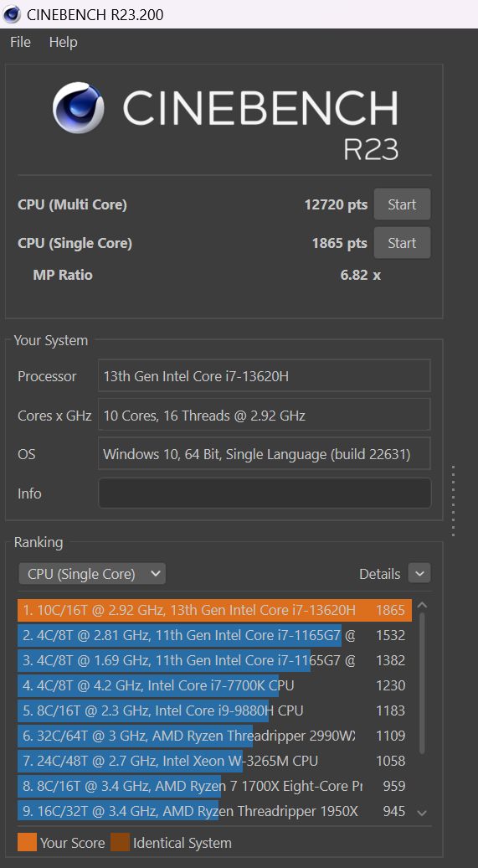This screenshot has width=478, height=868.
Task: Start the CPU Single Core test
Action: [402, 242]
